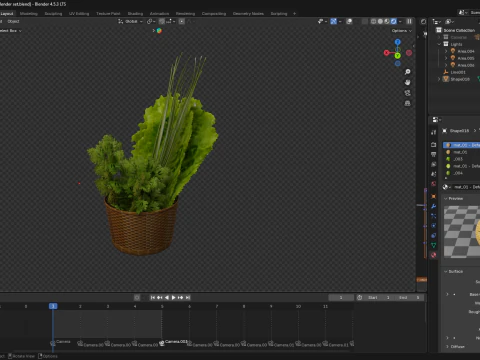Click the pause render preview button
The width and height of the screenshot is (480, 360).
click(x=409, y=21)
